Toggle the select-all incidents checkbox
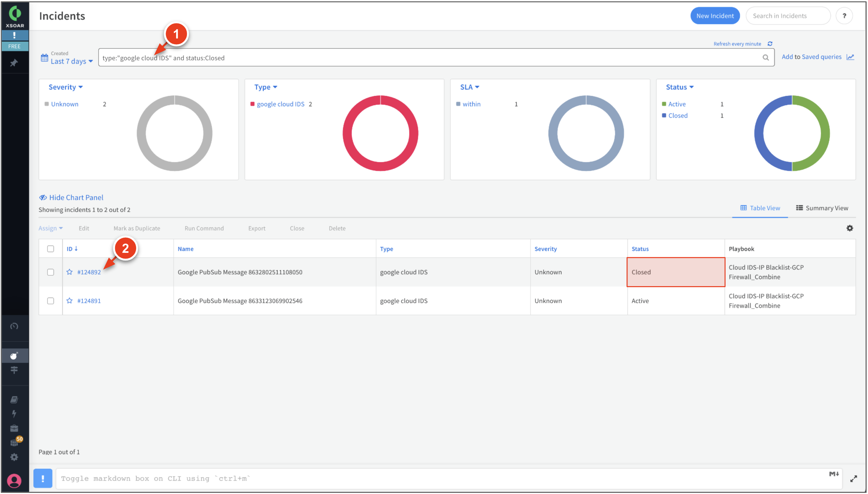 click(51, 249)
